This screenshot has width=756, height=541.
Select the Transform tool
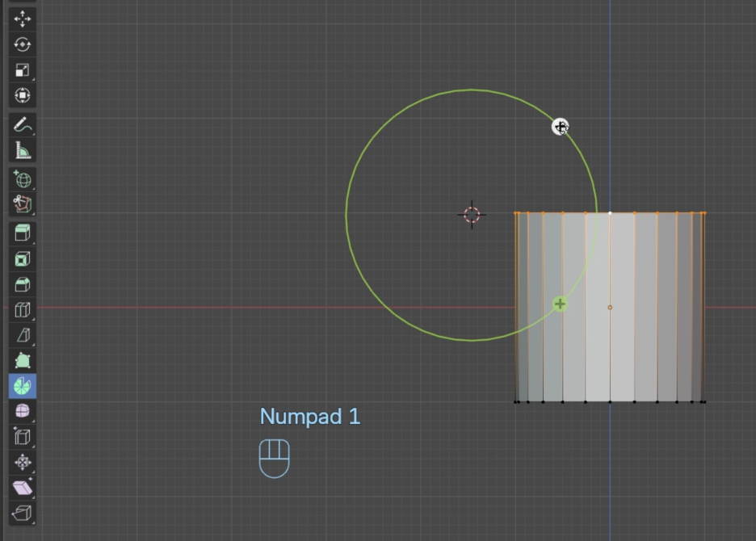pos(22,95)
